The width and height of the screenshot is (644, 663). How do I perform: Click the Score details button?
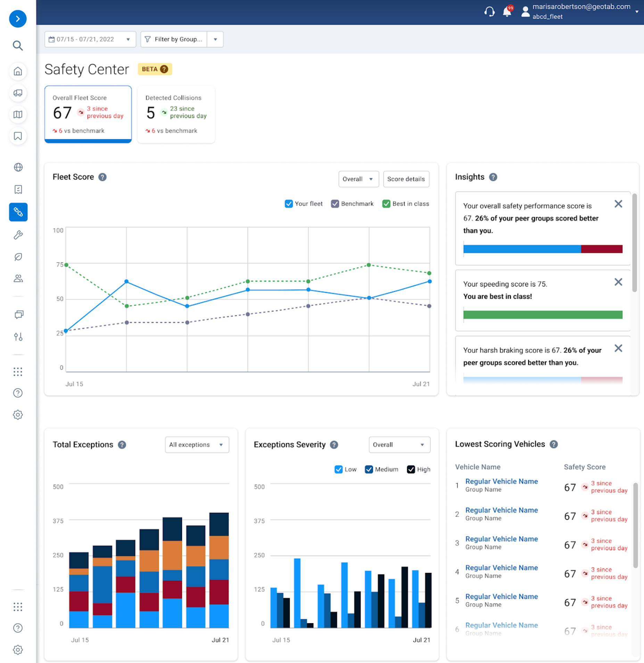[x=406, y=179]
